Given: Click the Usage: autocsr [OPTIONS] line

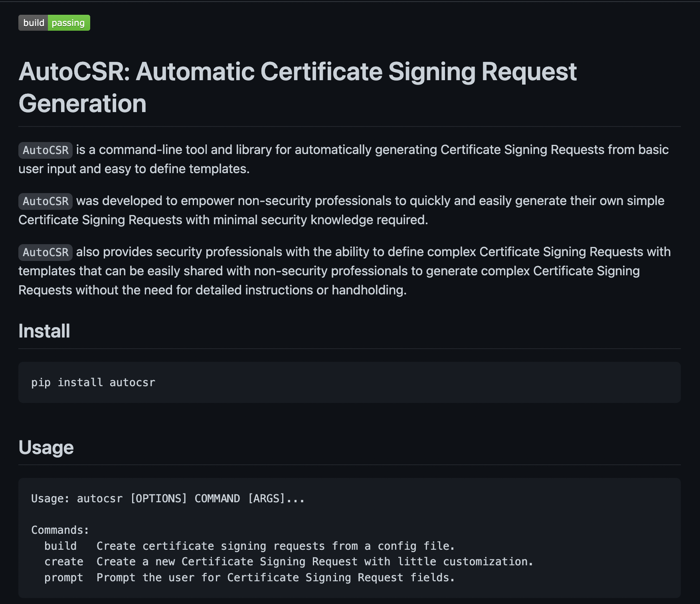Looking at the screenshot, I should pyautogui.click(x=168, y=499).
